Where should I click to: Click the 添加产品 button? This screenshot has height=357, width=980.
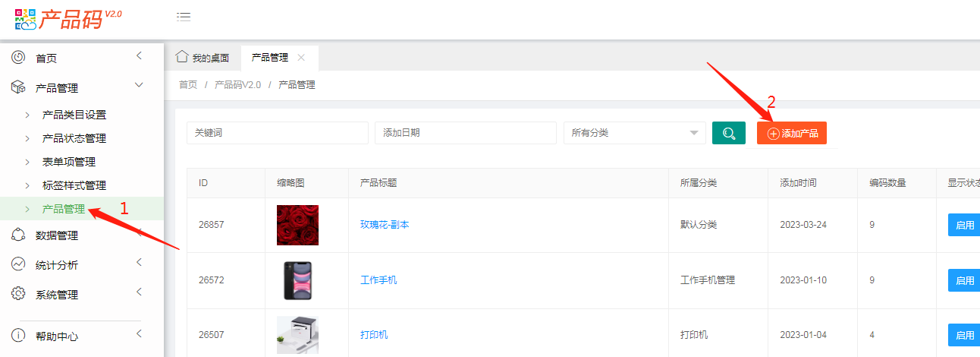791,133
